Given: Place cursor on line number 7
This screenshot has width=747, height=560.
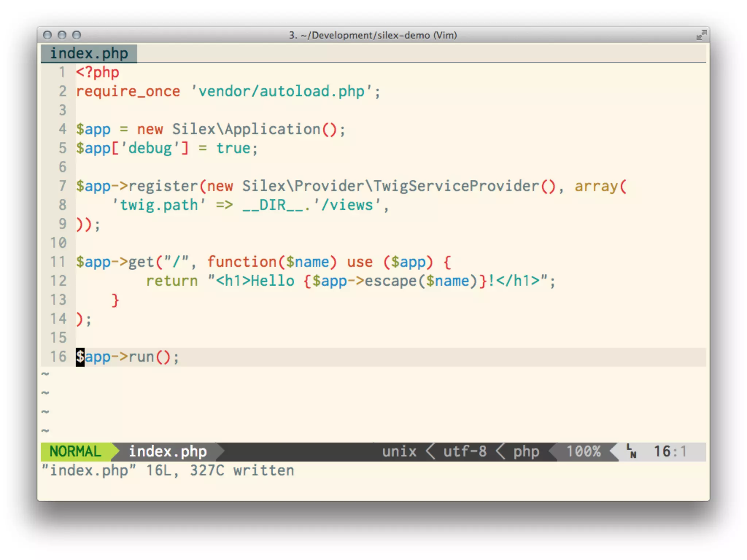Looking at the screenshot, I should click(62, 186).
